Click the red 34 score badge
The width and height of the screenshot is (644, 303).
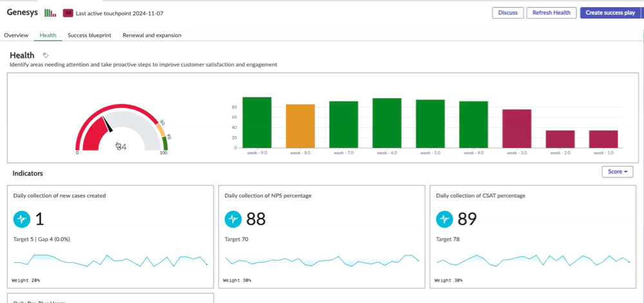click(68, 13)
